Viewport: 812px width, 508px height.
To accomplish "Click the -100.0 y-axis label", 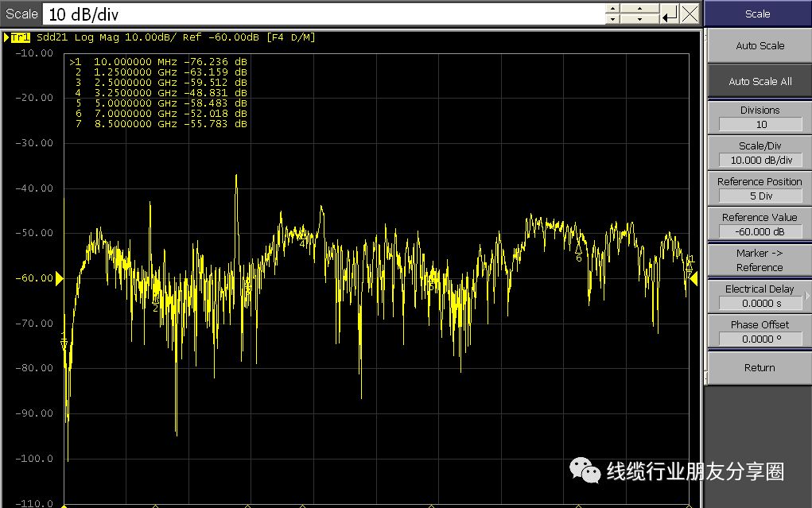I will (34, 458).
